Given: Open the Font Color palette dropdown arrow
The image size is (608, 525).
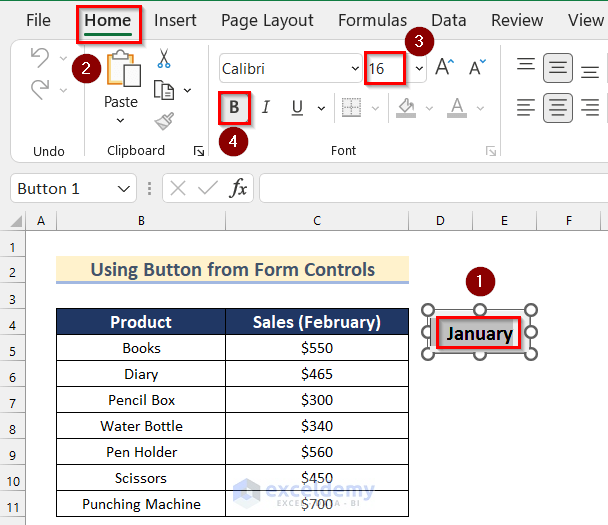Looking at the screenshot, I should 480,108.
